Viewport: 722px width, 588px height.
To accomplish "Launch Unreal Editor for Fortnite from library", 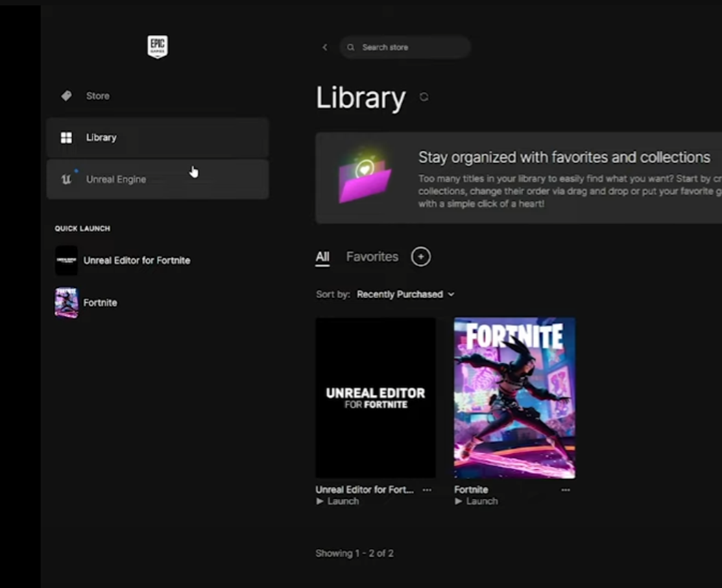I will (x=337, y=502).
